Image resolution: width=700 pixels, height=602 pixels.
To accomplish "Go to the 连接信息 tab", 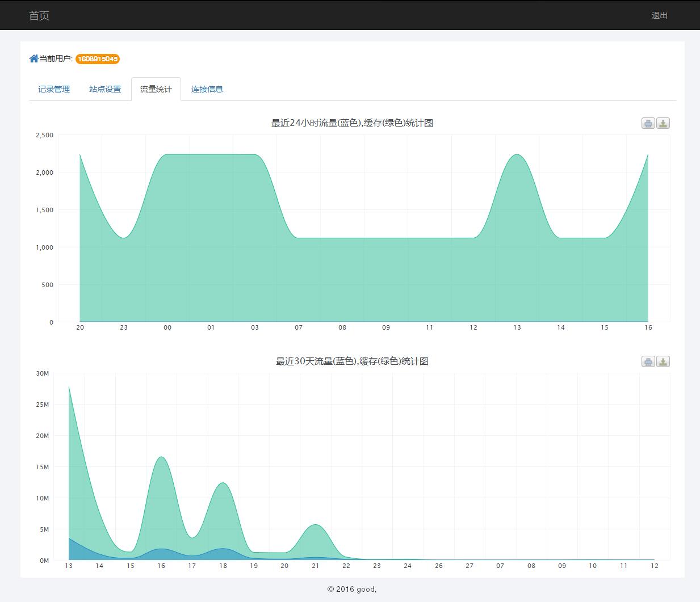I will point(207,89).
